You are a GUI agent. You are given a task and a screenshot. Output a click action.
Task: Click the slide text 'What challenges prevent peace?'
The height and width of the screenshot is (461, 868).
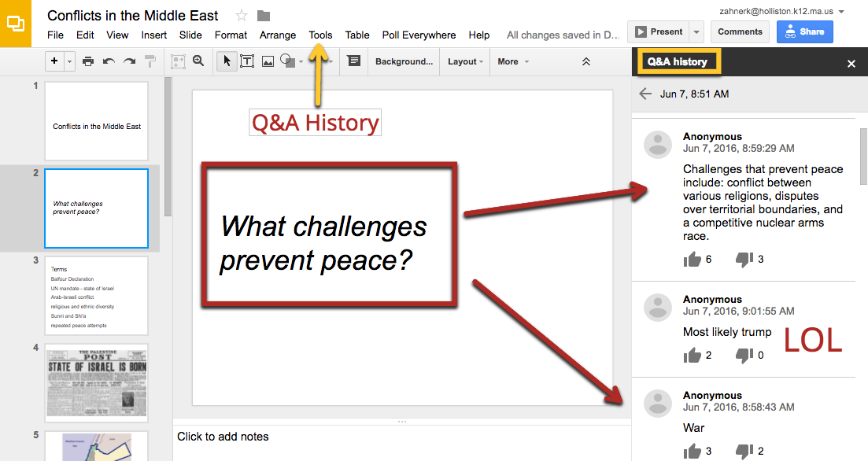(324, 243)
